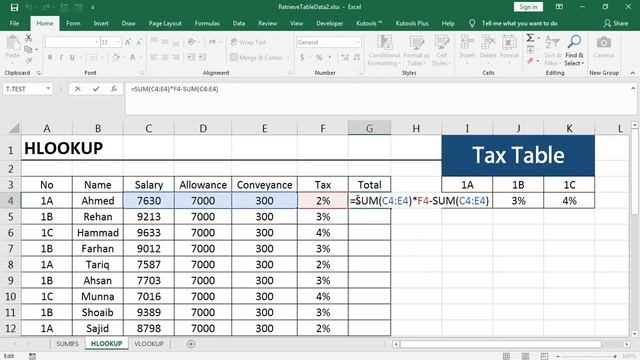Open the Insert Function fx dialog

(x=114, y=89)
